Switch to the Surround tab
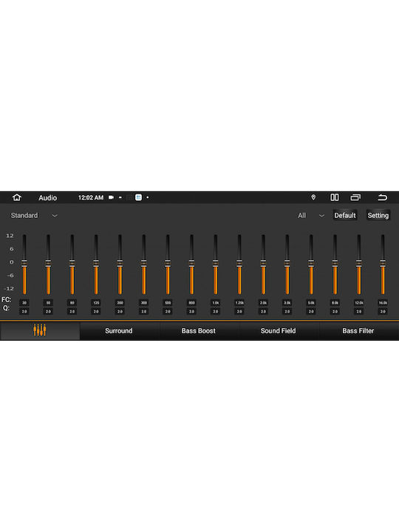The height and width of the screenshot is (532, 399). (119, 331)
